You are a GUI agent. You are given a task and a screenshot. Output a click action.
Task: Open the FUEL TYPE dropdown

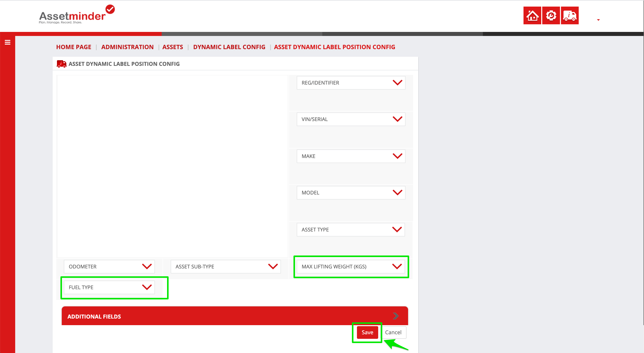coord(109,287)
